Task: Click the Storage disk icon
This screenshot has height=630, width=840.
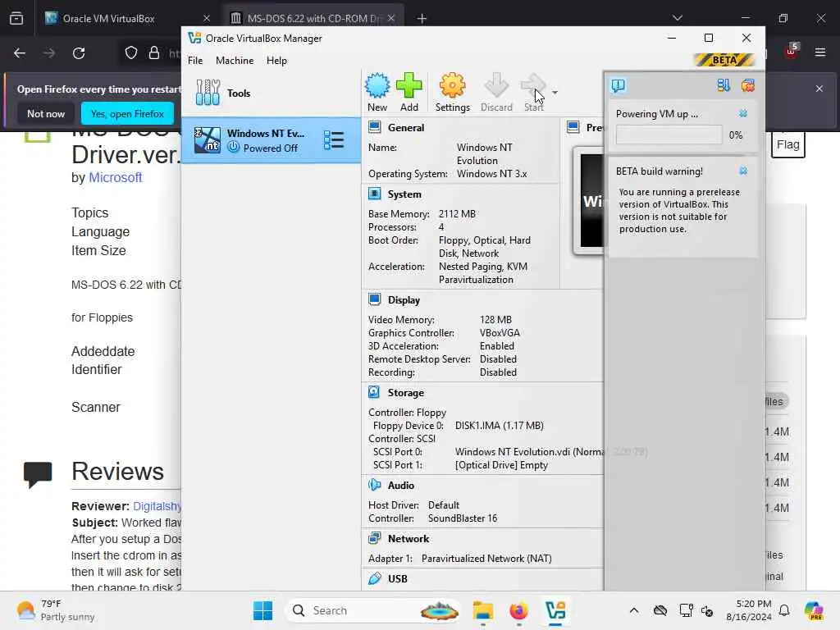Action: point(374,392)
